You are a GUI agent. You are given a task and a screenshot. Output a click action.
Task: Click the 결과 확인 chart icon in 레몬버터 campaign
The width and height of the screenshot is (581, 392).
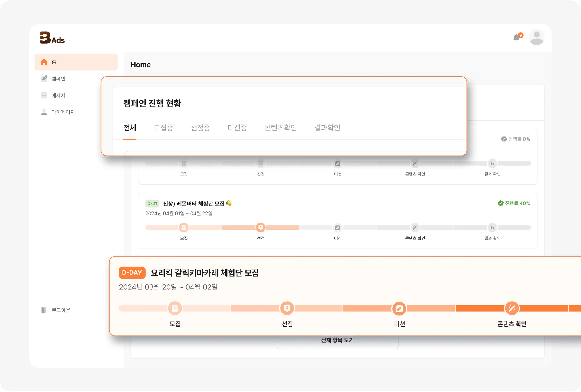[492, 227]
